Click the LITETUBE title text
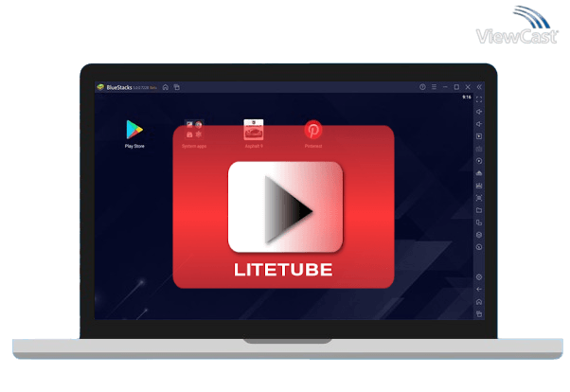The height and width of the screenshot is (392, 570). (283, 270)
